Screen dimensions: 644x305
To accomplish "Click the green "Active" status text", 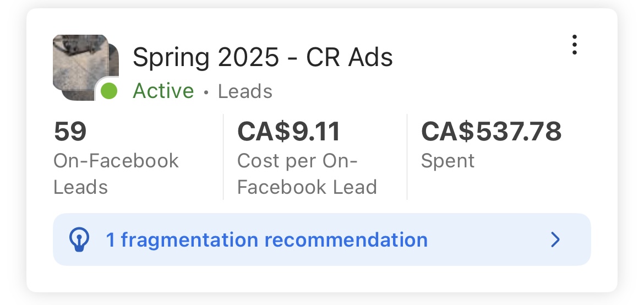I will click(163, 91).
